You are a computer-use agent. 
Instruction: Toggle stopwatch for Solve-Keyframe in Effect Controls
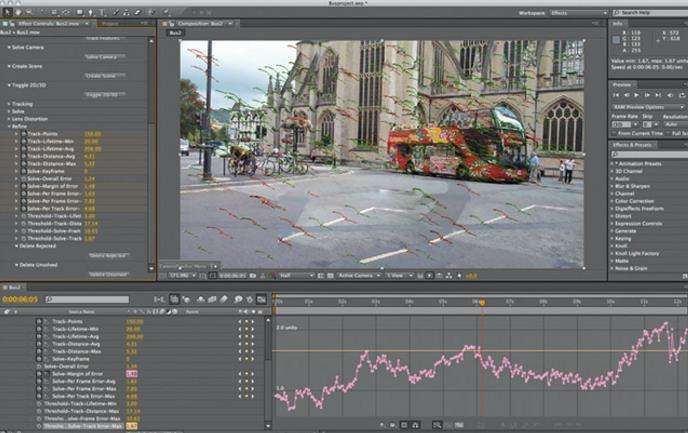tap(24, 171)
